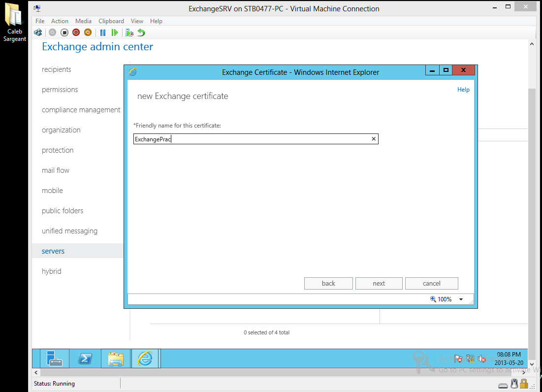
Task: Reset the VM with the green play icon
Action: click(x=115, y=33)
